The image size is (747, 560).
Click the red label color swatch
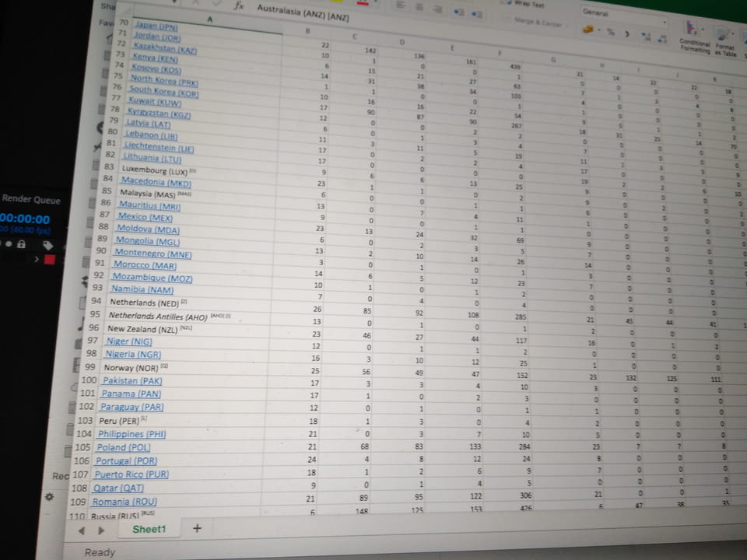pyautogui.click(x=49, y=259)
